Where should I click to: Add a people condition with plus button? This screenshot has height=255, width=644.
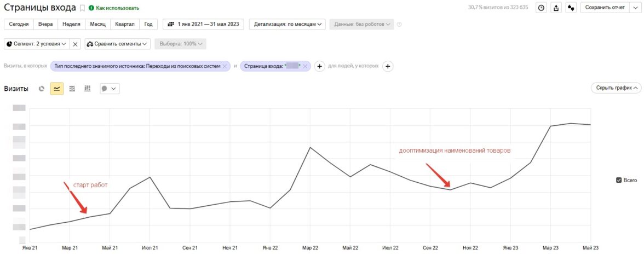(388, 66)
